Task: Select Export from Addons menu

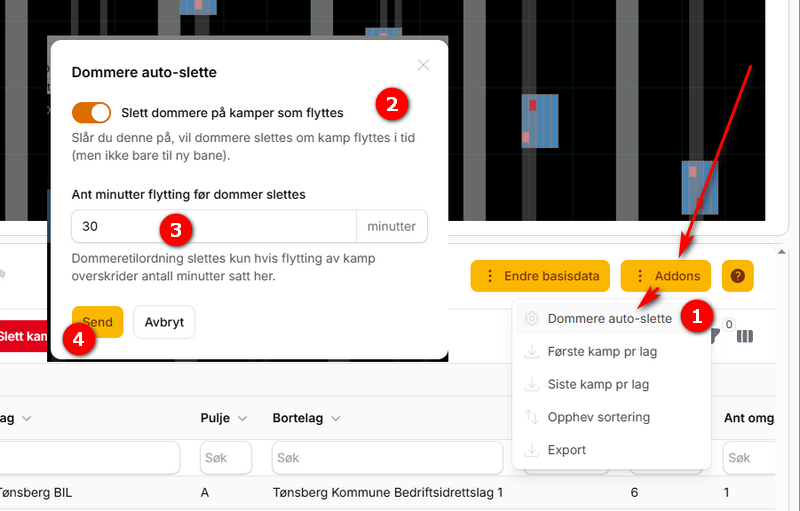Action: [566, 450]
